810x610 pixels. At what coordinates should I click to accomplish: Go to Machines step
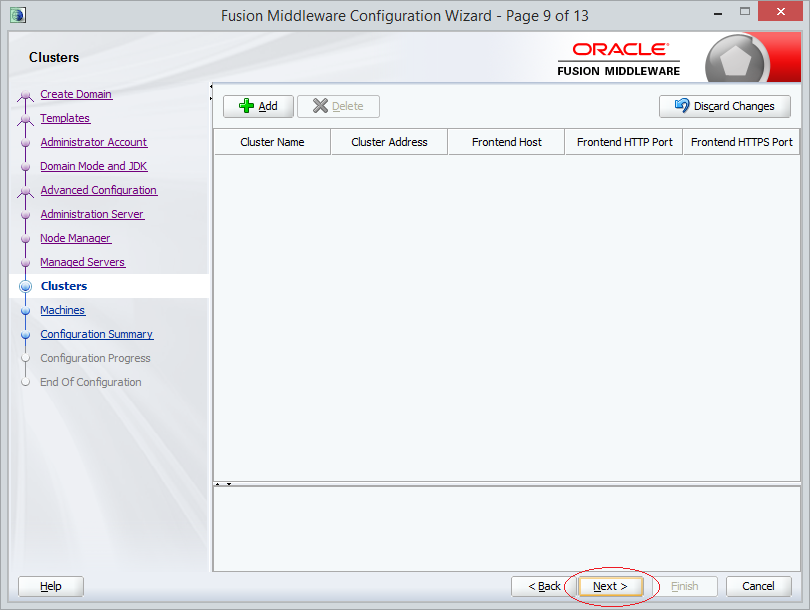[63, 310]
